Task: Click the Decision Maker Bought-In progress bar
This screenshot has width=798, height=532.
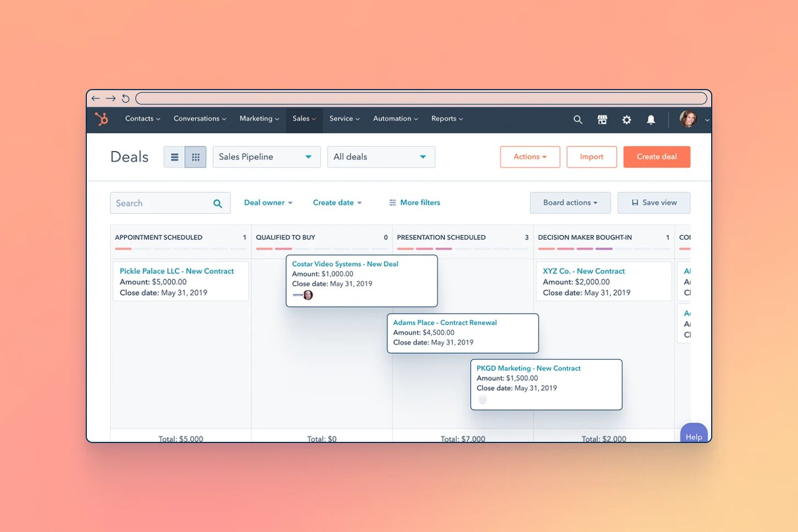Action: pyautogui.click(x=603, y=249)
